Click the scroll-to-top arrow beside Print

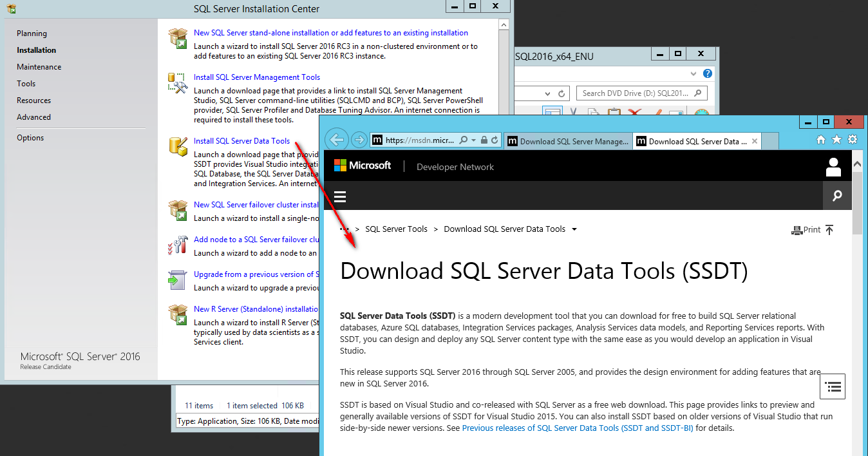829,230
